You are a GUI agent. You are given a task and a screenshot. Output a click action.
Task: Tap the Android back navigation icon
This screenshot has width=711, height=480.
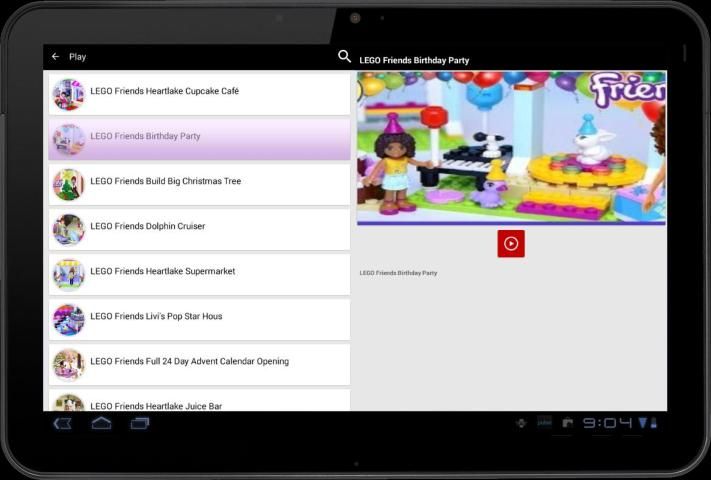click(62, 423)
